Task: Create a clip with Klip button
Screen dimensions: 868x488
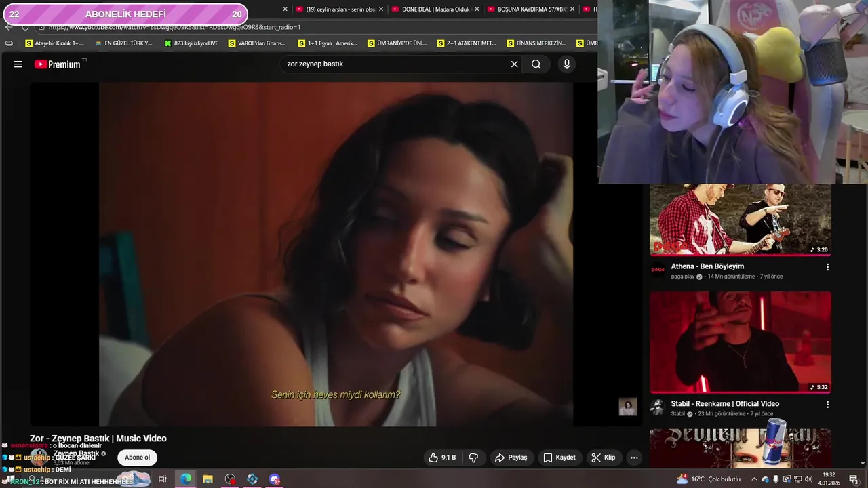Action: click(603, 457)
